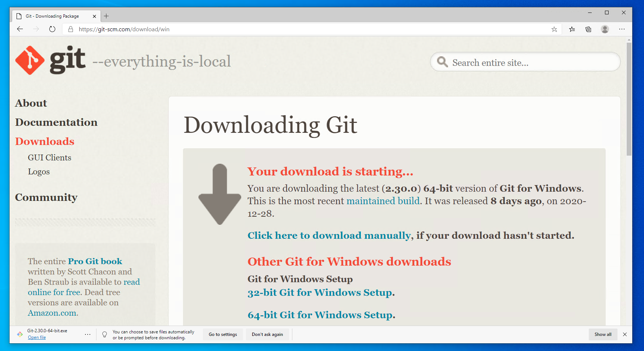Click the --everything-is-local tagline

pos(162,61)
